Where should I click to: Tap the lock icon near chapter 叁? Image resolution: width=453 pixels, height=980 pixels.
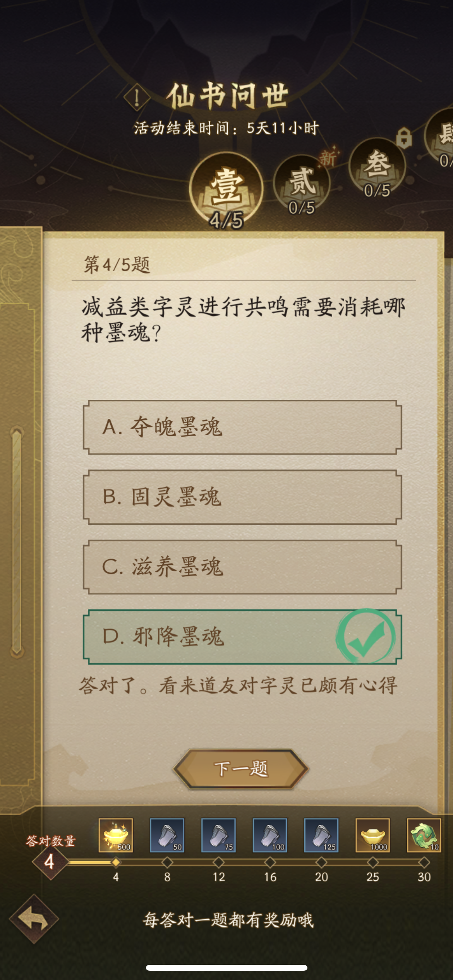[404, 137]
